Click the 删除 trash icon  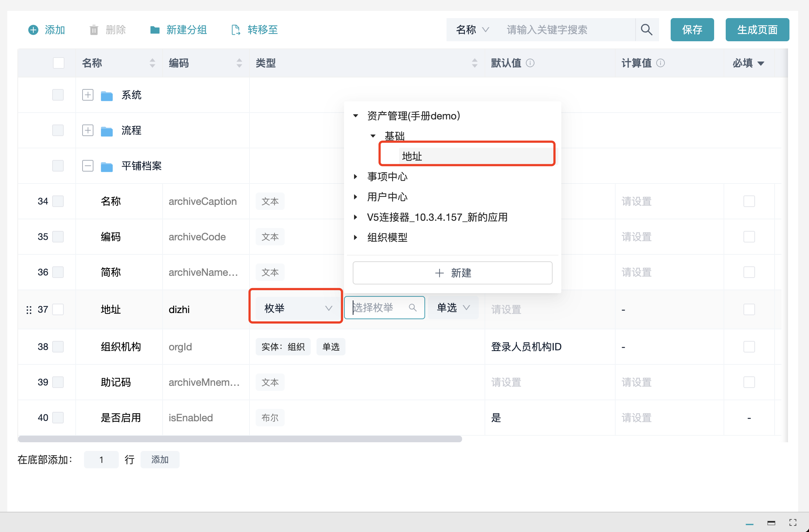pos(94,30)
